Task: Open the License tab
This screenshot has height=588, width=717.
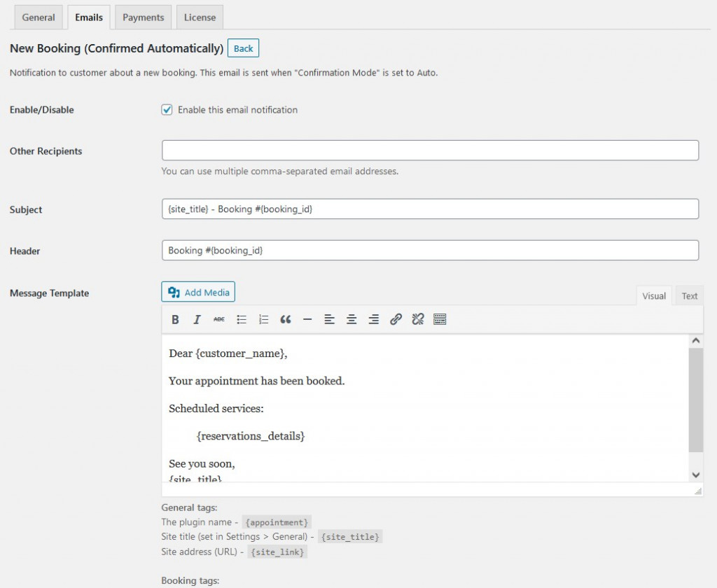Action: click(199, 17)
